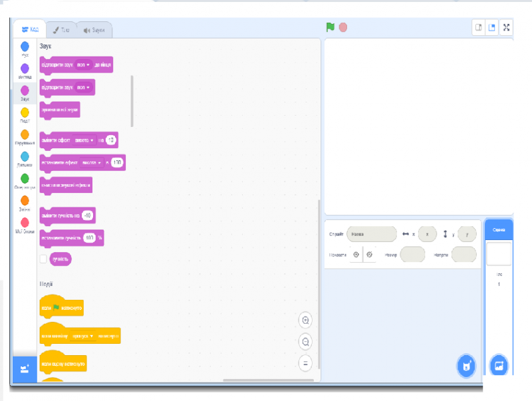Select the orange Control category circle

pyautogui.click(x=25, y=134)
